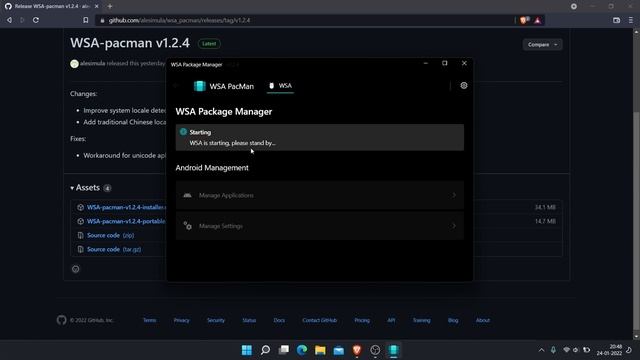Click the GitHub logo in footer
The image size is (640, 360).
coord(62,320)
